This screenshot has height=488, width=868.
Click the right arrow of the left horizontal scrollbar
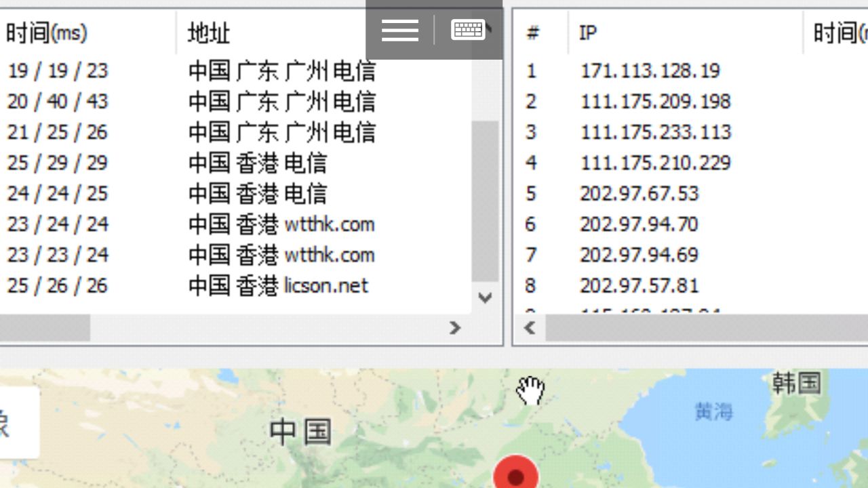click(x=455, y=328)
